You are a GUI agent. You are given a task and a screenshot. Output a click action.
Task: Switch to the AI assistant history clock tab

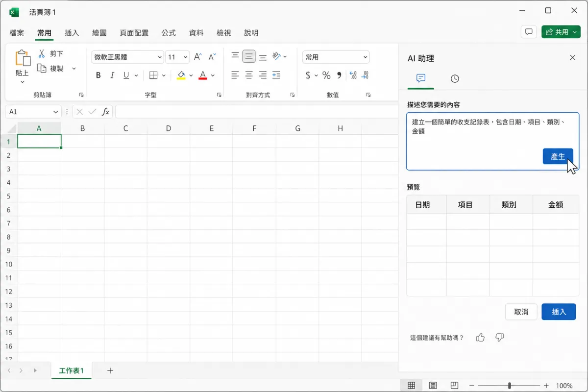pos(455,78)
